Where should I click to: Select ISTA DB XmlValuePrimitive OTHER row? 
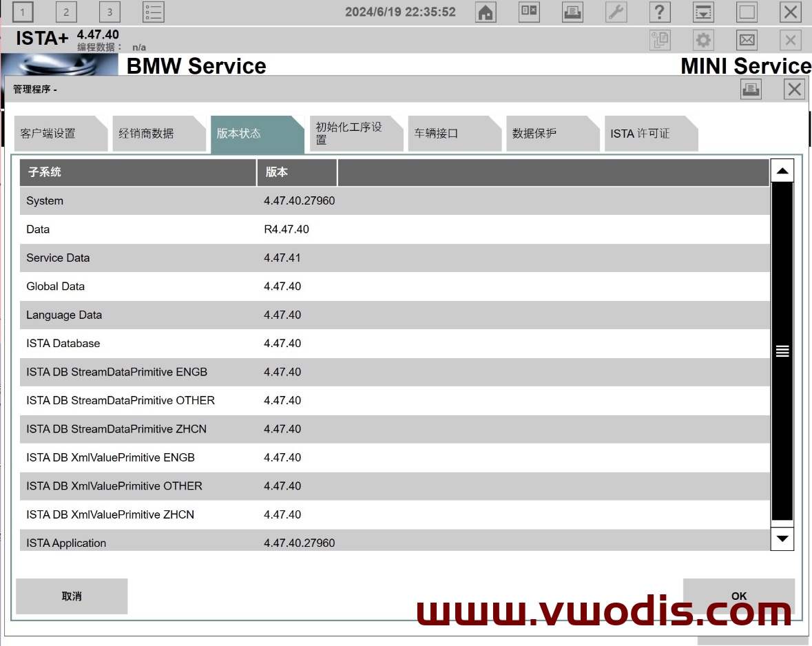(395, 486)
